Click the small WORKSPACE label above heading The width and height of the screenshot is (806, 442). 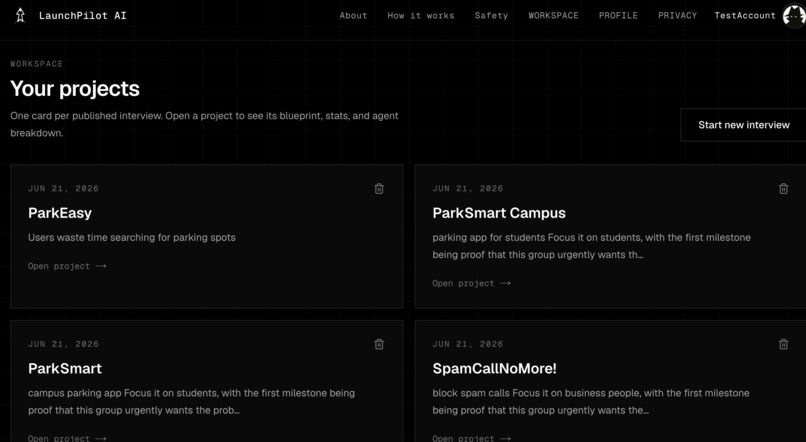click(x=36, y=64)
